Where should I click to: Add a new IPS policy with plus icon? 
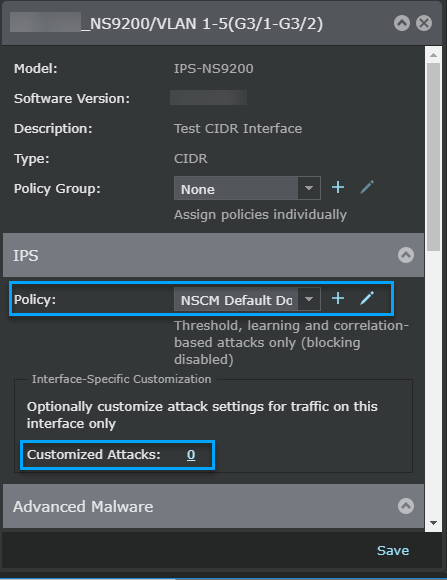pyautogui.click(x=338, y=298)
